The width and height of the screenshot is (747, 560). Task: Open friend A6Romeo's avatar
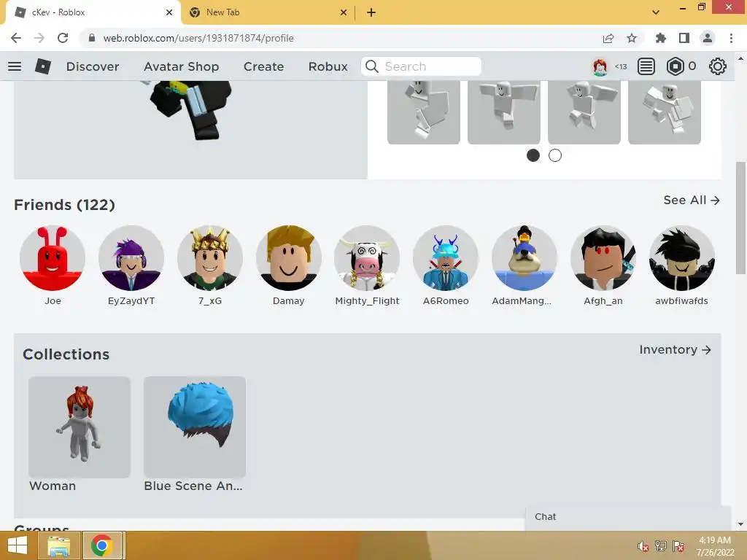[x=446, y=257]
